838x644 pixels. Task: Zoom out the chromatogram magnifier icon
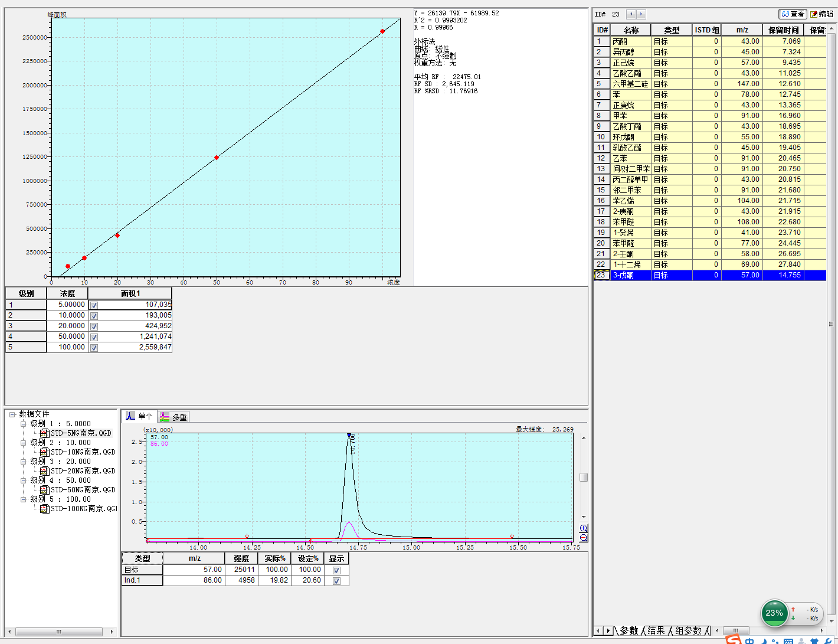click(584, 538)
